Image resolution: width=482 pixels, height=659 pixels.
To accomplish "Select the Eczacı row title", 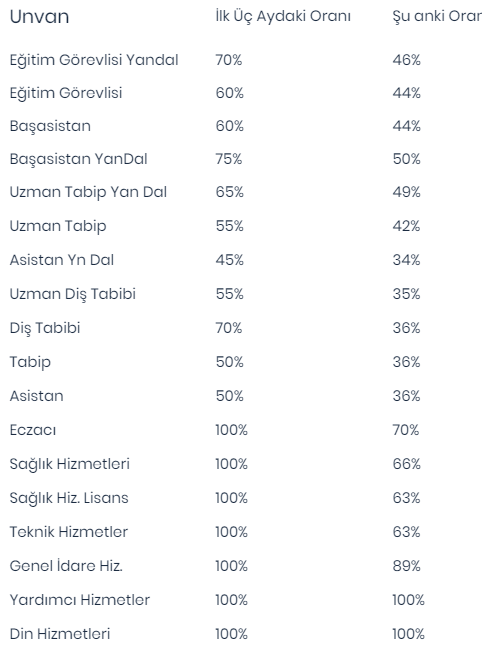I will click(x=33, y=430).
